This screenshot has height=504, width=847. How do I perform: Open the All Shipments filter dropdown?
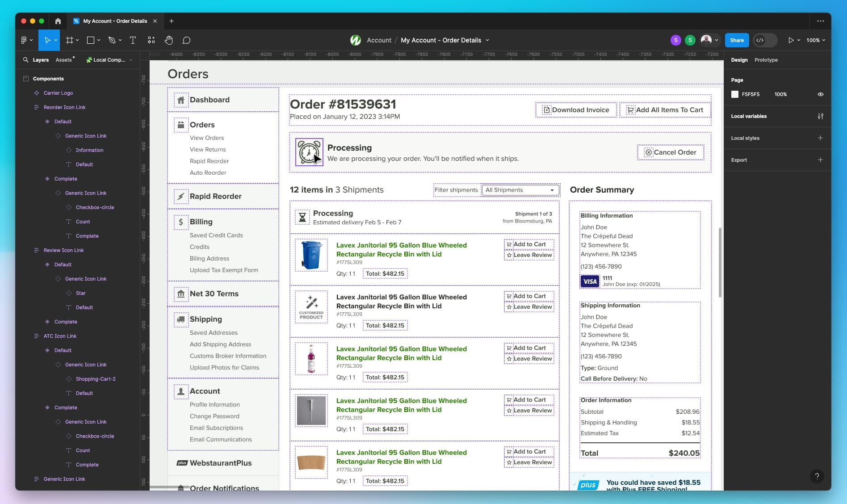520,190
